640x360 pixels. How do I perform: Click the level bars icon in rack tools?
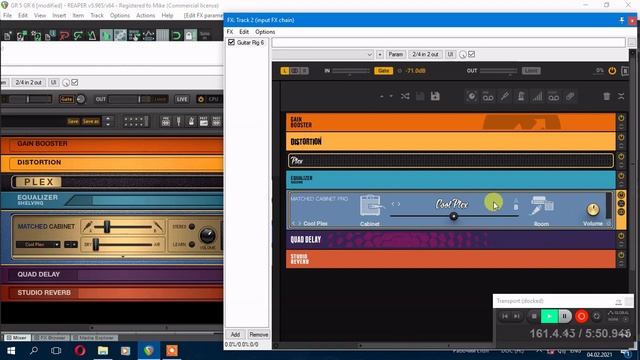[x=537, y=96]
